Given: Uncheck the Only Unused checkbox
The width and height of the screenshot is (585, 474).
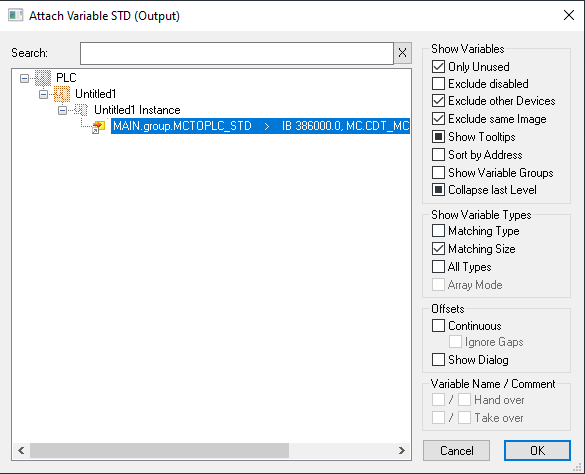Looking at the screenshot, I should [x=438, y=67].
